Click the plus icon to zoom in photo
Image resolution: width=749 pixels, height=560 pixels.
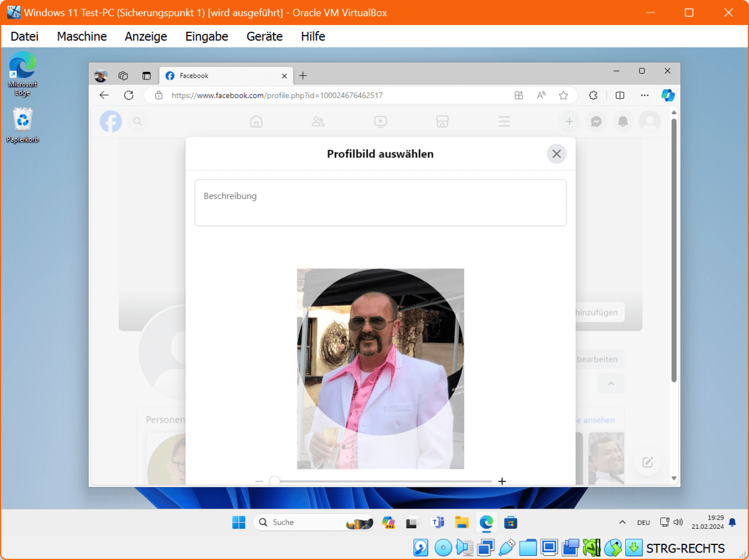coord(502,481)
